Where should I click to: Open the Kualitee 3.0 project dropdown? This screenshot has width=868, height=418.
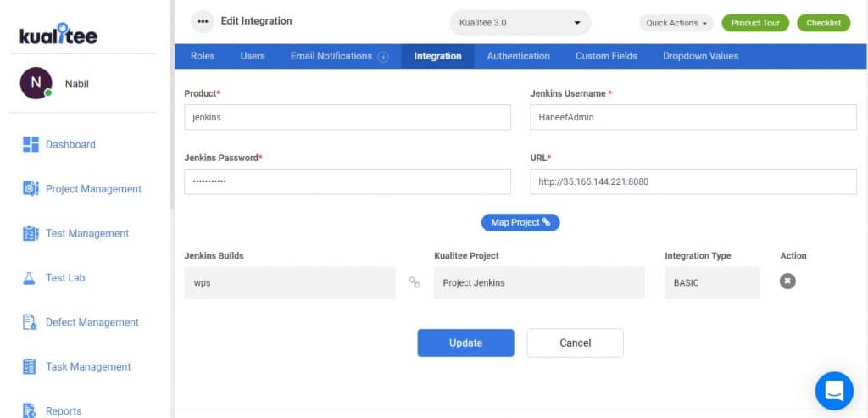[520, 23]
